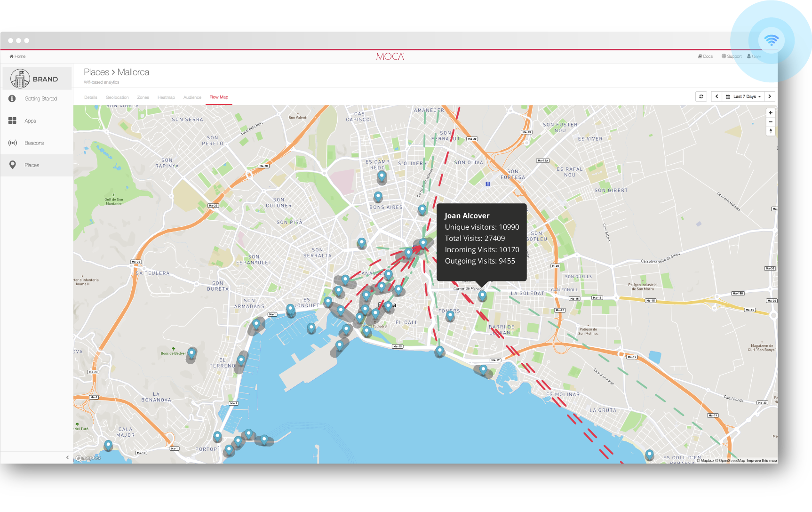Screen dimensions: 812x512
Task: Click the Beacons signal icon
Action: point(13,143)
